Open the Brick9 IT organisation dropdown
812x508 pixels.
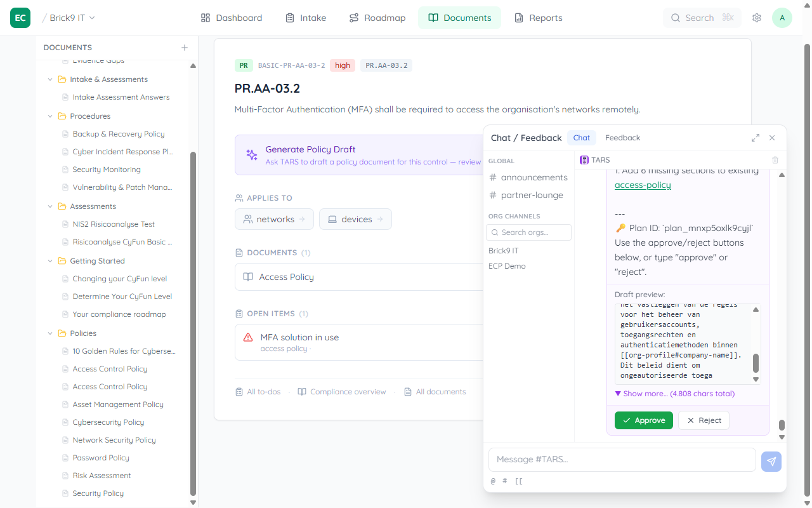click(x=72, y=18)
